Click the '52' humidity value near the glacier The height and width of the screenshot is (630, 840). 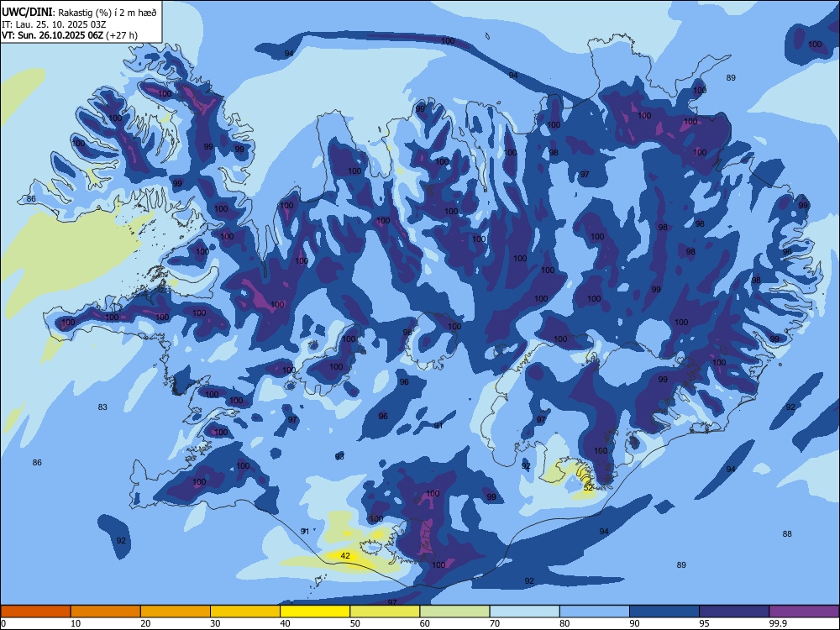[588, 487]
